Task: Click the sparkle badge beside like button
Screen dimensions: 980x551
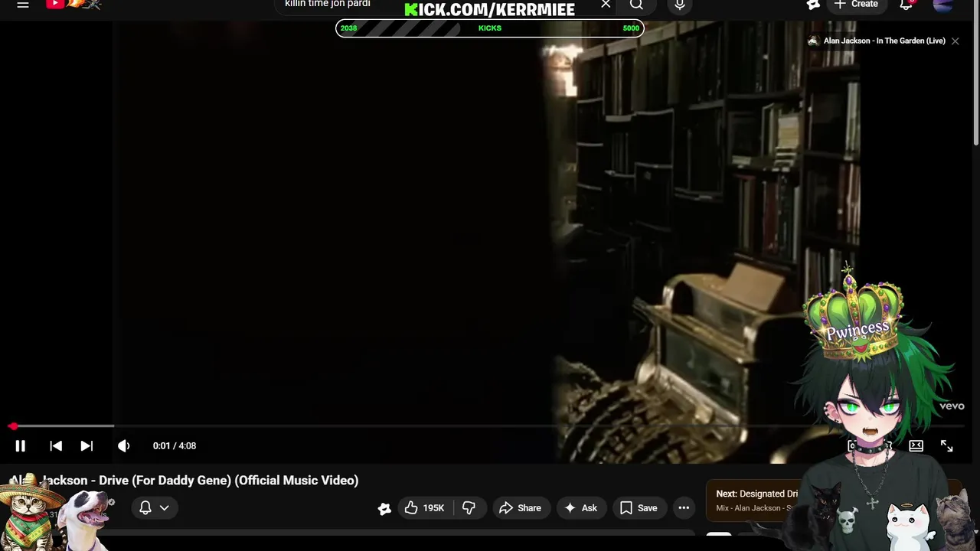Action: (x=384, y=508)
